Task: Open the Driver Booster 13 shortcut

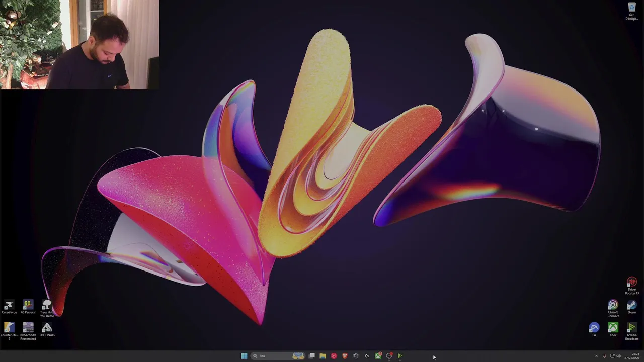Action: pyautogui.click(x=632, y=286)
